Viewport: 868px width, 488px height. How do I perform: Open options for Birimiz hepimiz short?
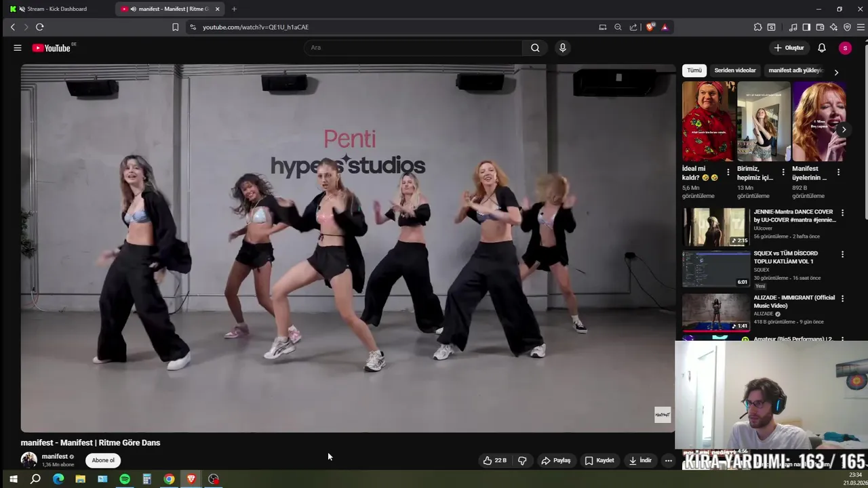(x=783, y=172)
